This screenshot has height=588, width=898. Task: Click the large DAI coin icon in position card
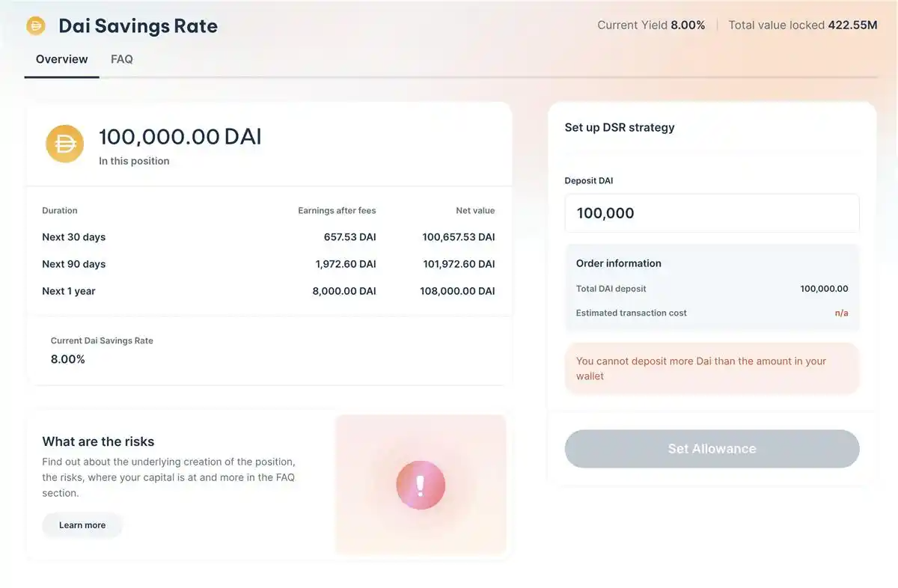(x=65, y=144)
